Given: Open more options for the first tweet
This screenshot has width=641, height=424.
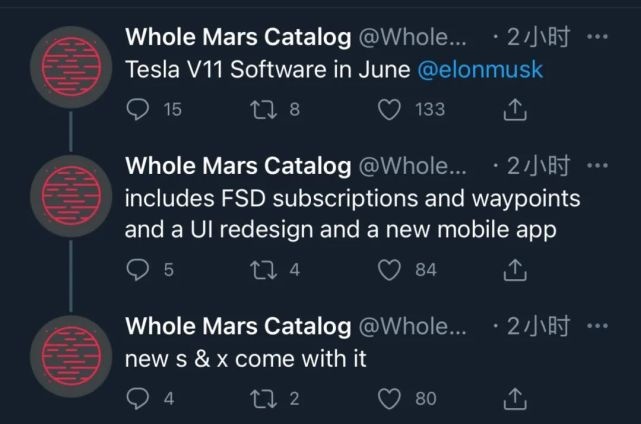Looking at the screenshot, I should (597, 37).
